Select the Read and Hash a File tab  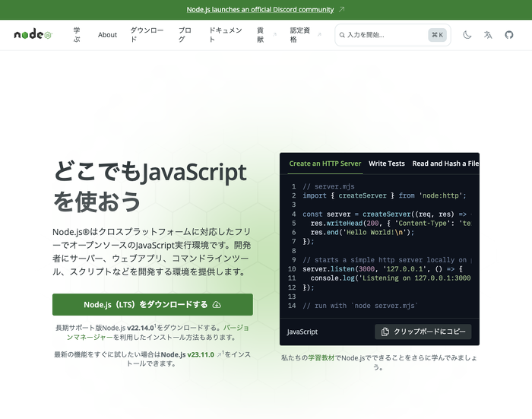tap(445, 163)
